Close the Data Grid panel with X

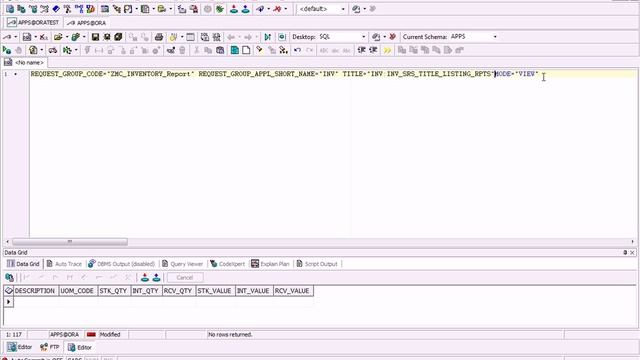pos(632,253)
